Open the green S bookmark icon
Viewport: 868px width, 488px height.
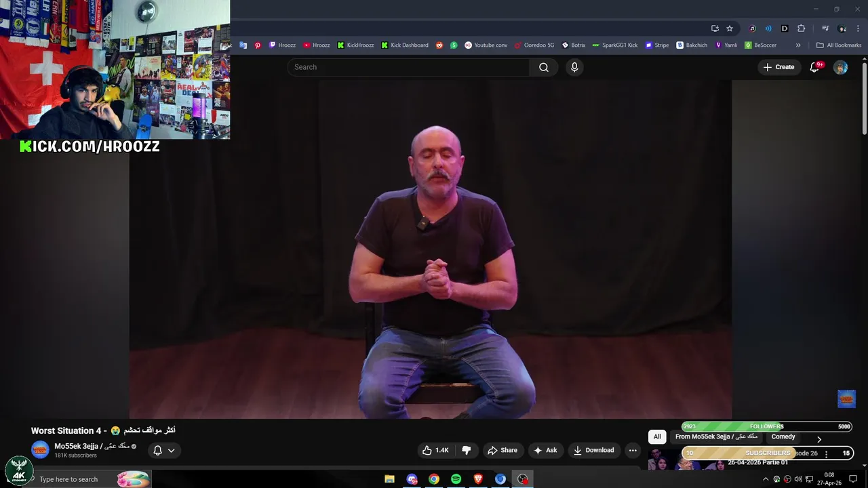(454, 45)
